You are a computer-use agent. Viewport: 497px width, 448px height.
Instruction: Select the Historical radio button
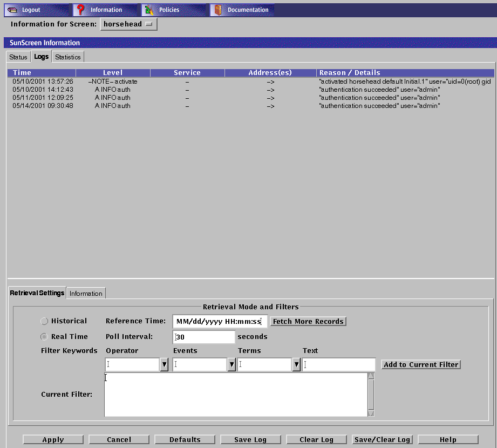(44, 321)
